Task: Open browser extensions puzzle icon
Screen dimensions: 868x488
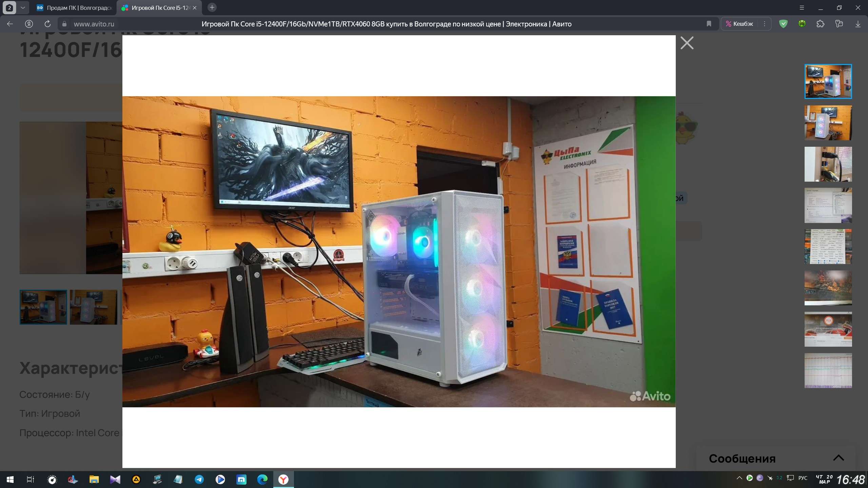Action: click(x=820, y=24)
